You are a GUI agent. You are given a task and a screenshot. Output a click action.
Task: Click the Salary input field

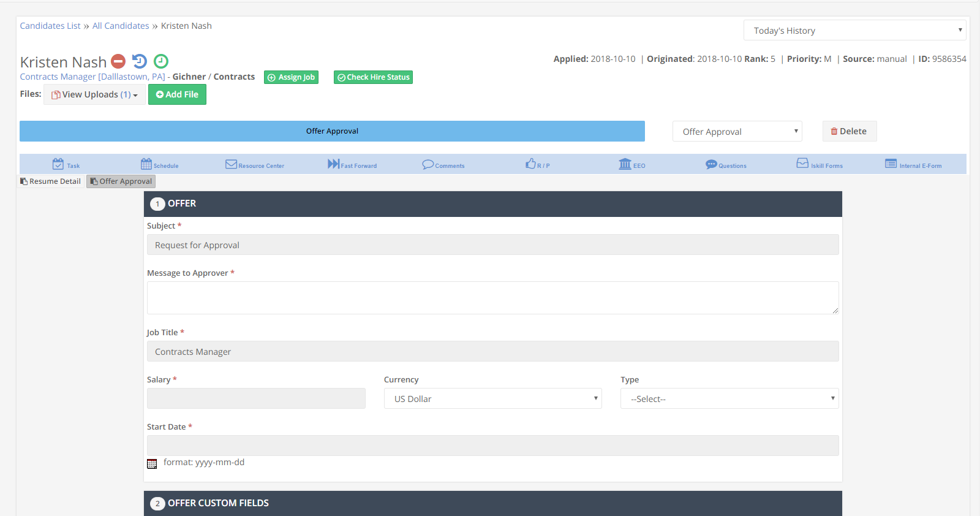[x=256, y=398]
